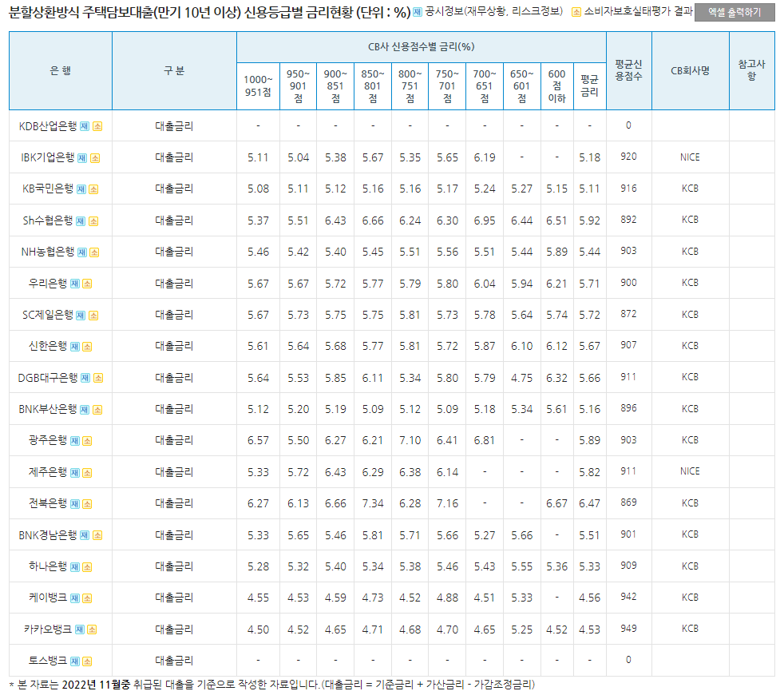Click the bank name 케이뱅크
The image size is (784, 695).
point(48,598)
